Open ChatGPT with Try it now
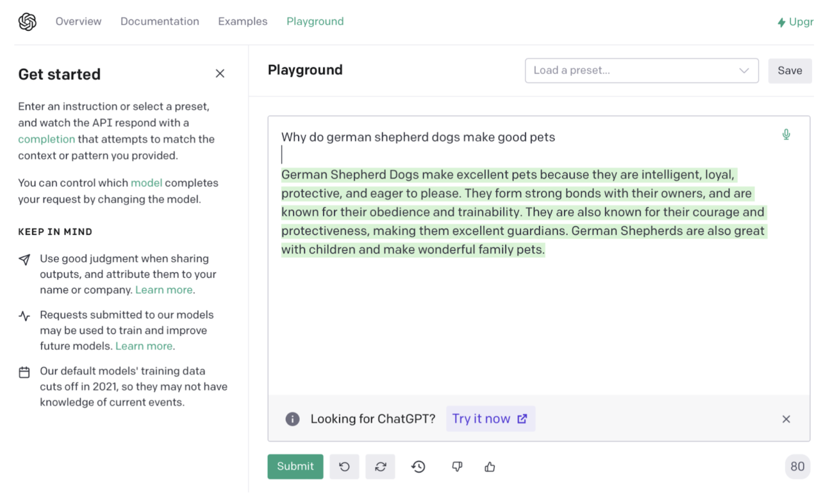The height and width of the screenshot is (504, 826). coord(490,419)
